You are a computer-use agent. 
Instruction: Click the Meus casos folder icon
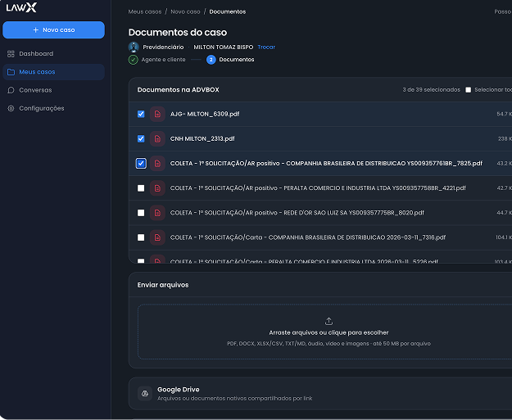11,72
